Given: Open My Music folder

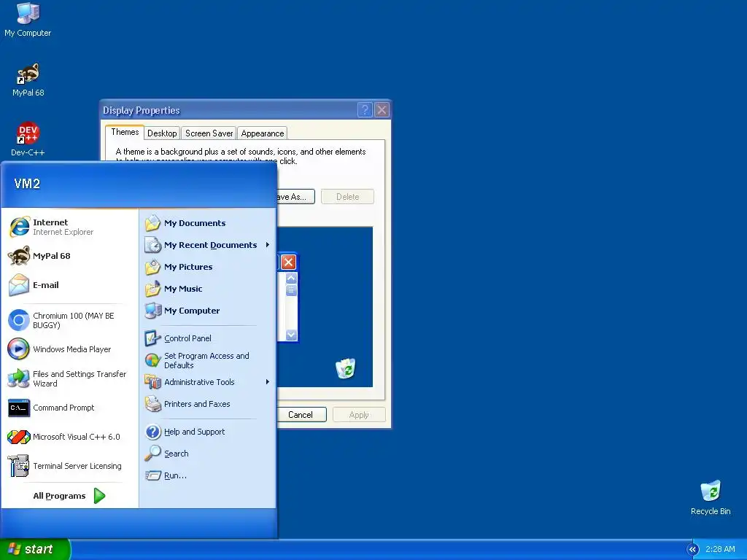Looking at the screenshot, I should coord(208,289).
